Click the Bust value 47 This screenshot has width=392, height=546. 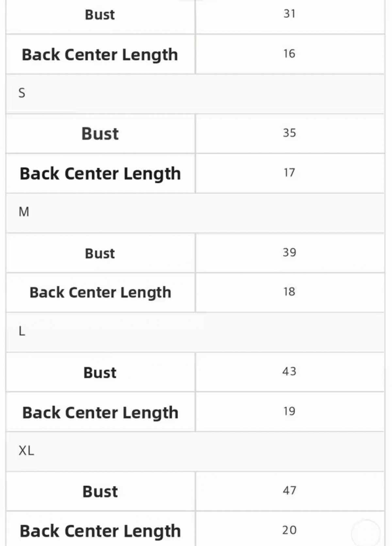point(289,491)
